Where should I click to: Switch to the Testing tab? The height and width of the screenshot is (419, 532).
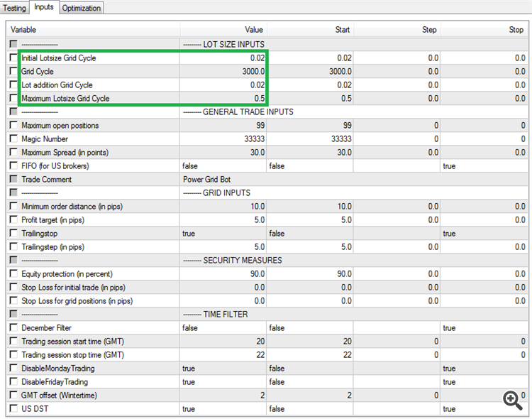click(x=14, y=8)
